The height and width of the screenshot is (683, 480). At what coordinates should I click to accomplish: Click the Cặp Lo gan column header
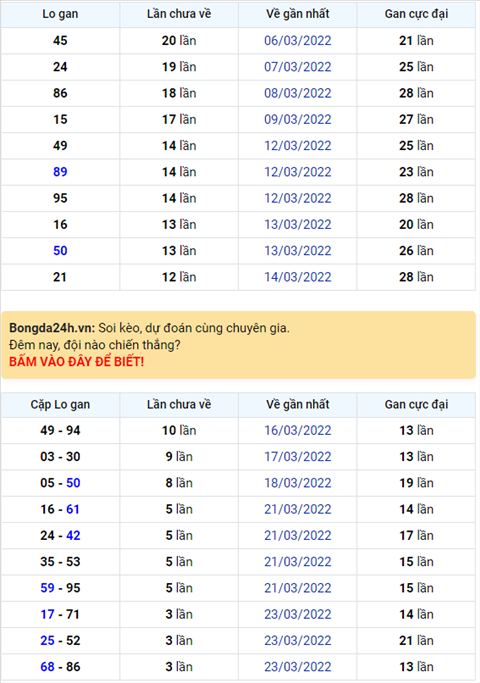tap(60, 405)
